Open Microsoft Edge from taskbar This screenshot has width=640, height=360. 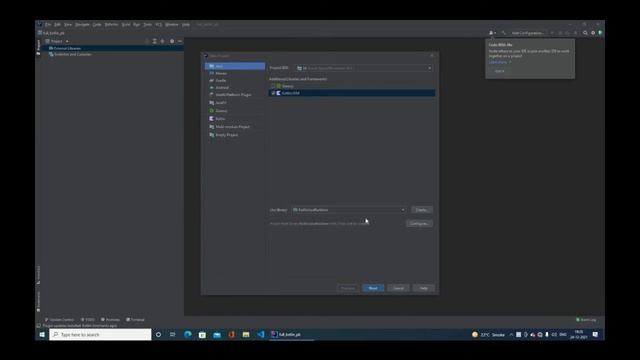[x=188, y=335]
